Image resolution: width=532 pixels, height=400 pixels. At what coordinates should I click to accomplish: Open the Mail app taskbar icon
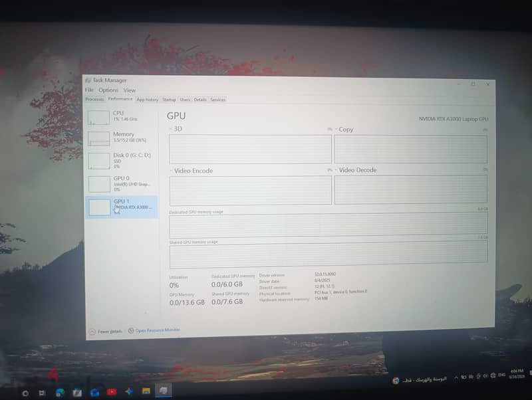pos(94,393)
